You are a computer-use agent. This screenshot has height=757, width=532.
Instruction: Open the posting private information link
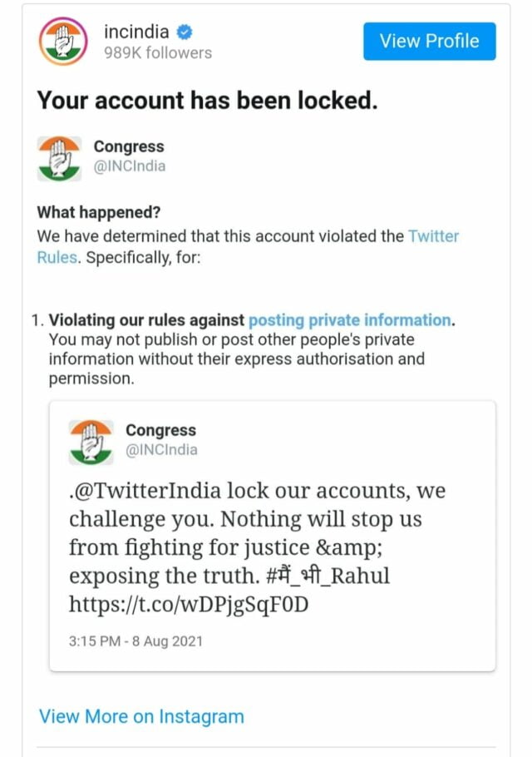(349, 320)
